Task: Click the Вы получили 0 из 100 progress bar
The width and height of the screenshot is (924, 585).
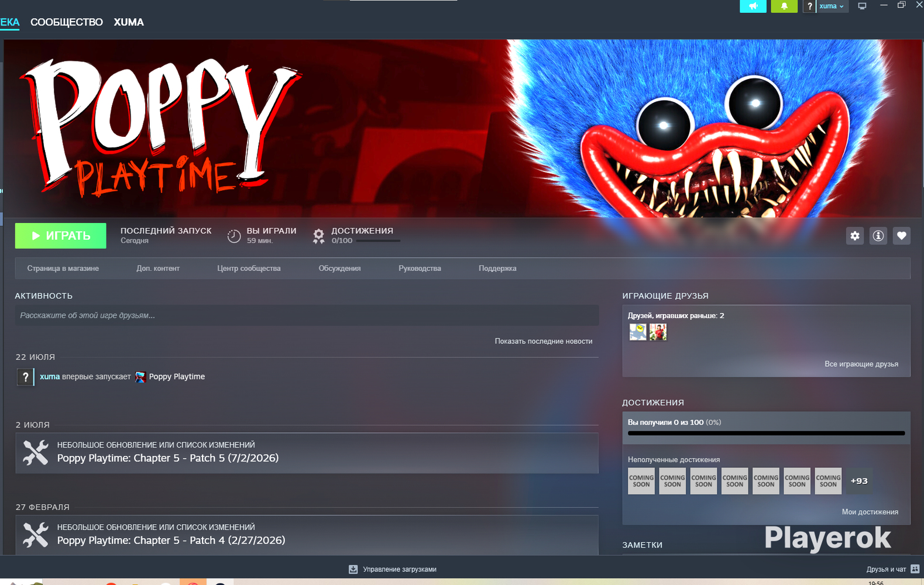Action: click(766, 433)
